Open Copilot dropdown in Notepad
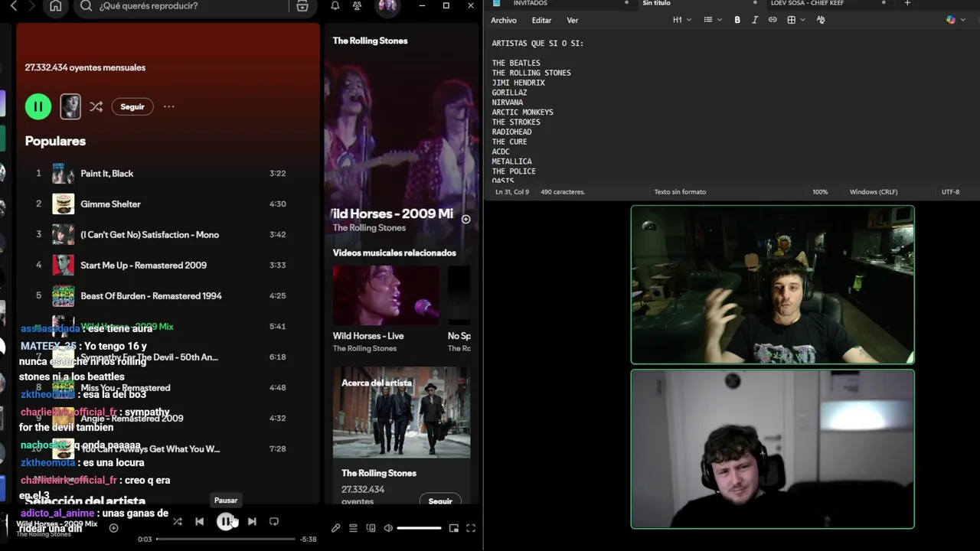Image resolution: width=980 pixels, height=551 pixels. coord(955,20)
